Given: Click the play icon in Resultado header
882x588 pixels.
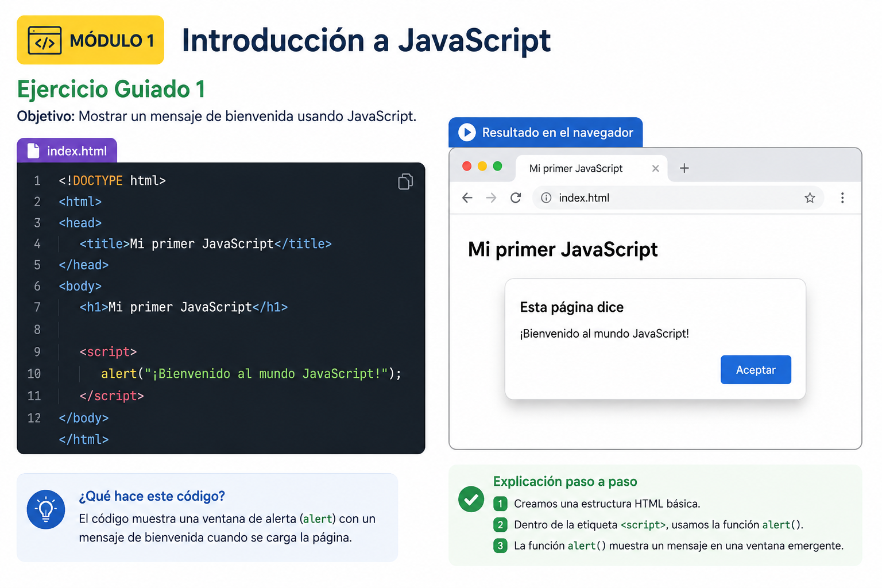Looking at the screenshot, I should (467, 132).
